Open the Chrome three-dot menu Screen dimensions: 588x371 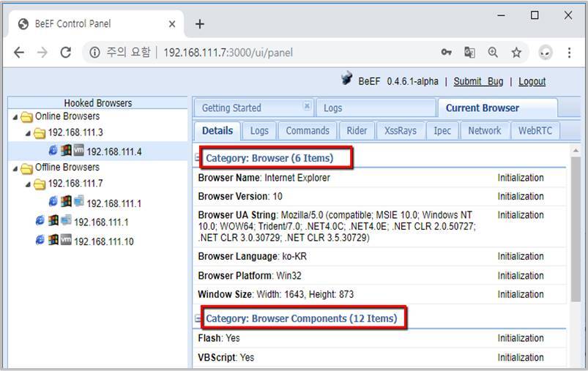pyautogui.click(x=569, y=53)
